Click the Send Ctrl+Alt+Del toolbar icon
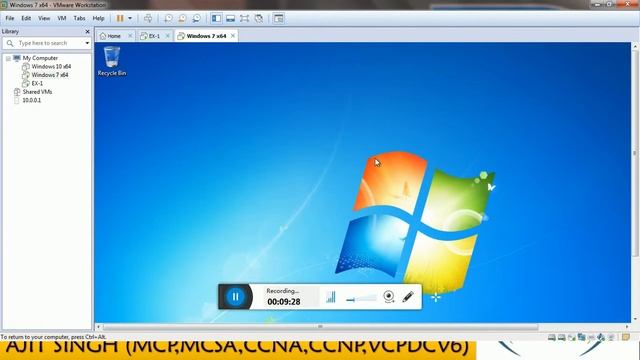This screenshot has height=360, width=640. coord(148,18)
